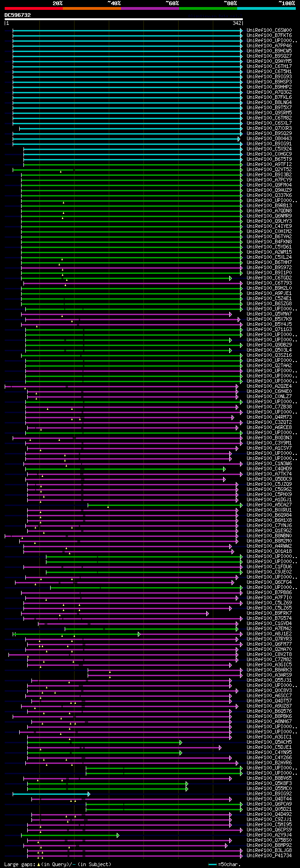This screenshot has width=300, height=868.
Task: Open hit UniRef100_B7FKT6
Action: [269, 35]
